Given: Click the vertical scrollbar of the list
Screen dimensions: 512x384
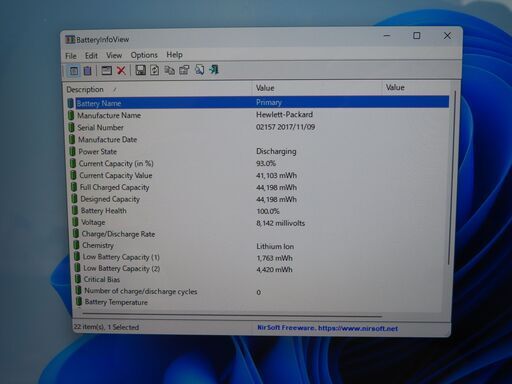Looking at the screenshot, I should click(x=452, y=178).
